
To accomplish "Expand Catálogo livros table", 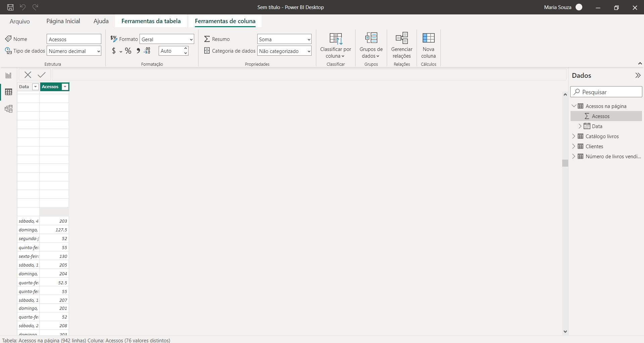I will point(574,136).
